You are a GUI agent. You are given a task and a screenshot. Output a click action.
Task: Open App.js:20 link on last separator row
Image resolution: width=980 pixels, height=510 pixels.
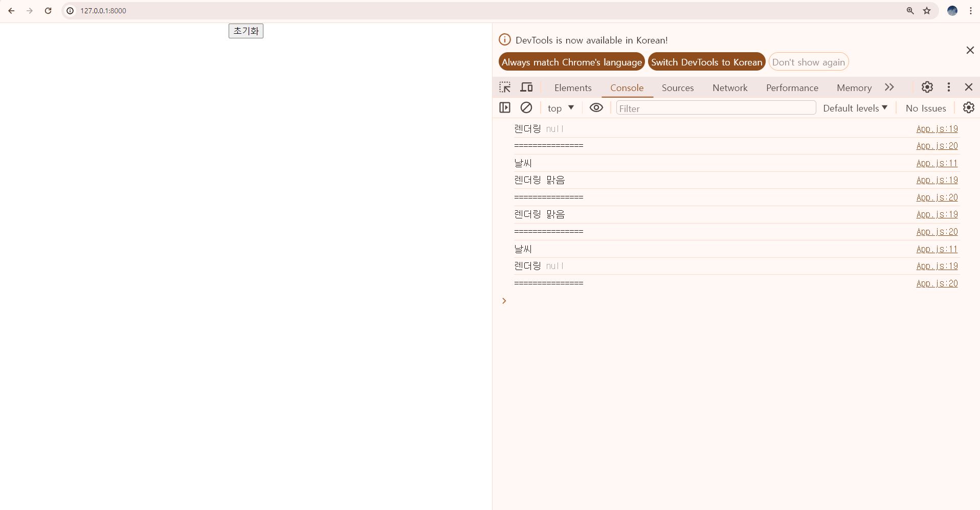pyautogui.click(x=937, y=283)
